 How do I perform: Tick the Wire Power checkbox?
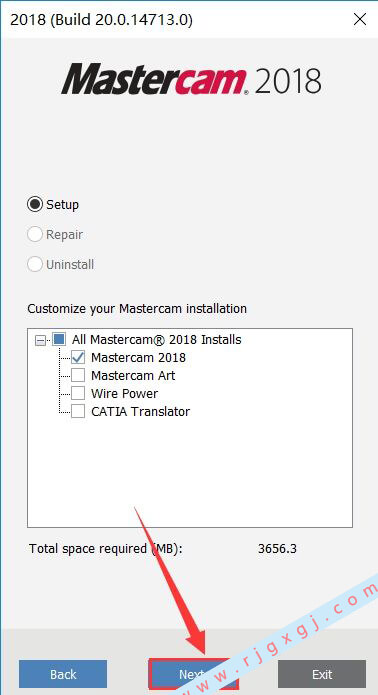coord(78,393)
